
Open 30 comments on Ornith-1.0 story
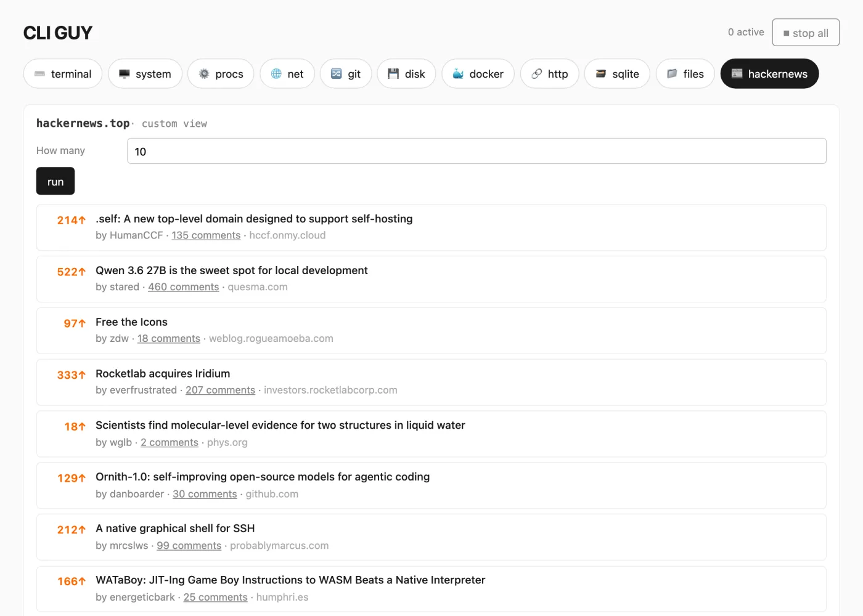[x=205, y=494]
